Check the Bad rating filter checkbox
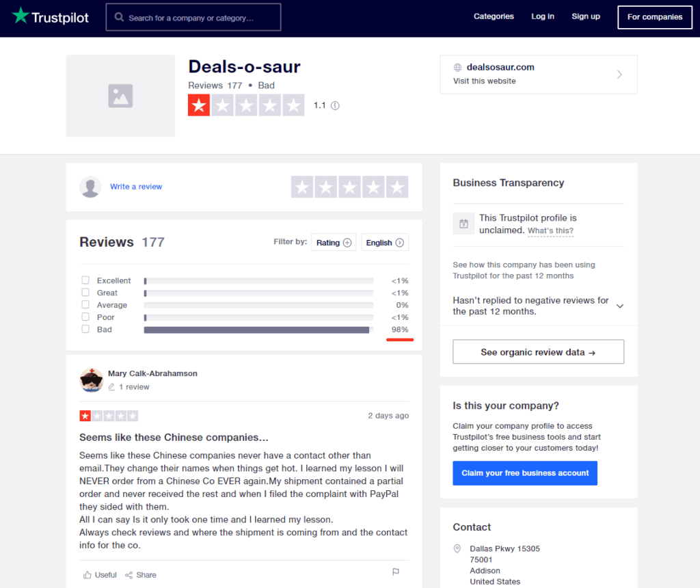 [85, 329]
